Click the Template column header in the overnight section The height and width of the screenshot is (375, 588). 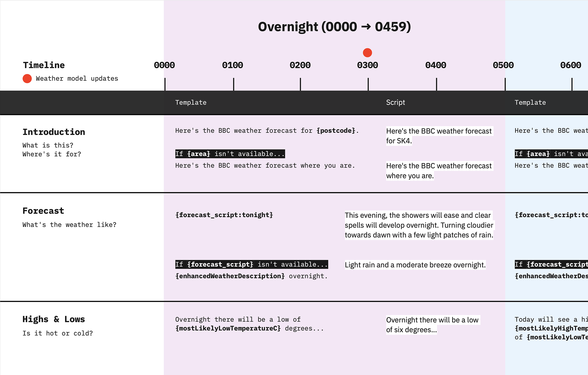click(x=191, y=103)
